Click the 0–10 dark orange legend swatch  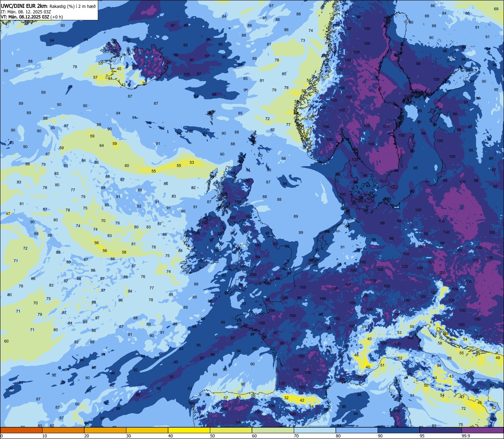click(x=21, y=430)
